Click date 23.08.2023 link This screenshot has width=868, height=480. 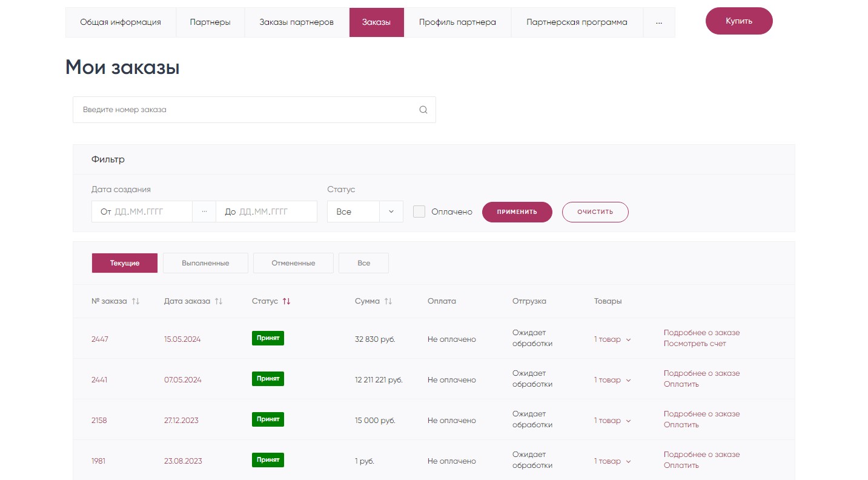(x=183, y=461)
